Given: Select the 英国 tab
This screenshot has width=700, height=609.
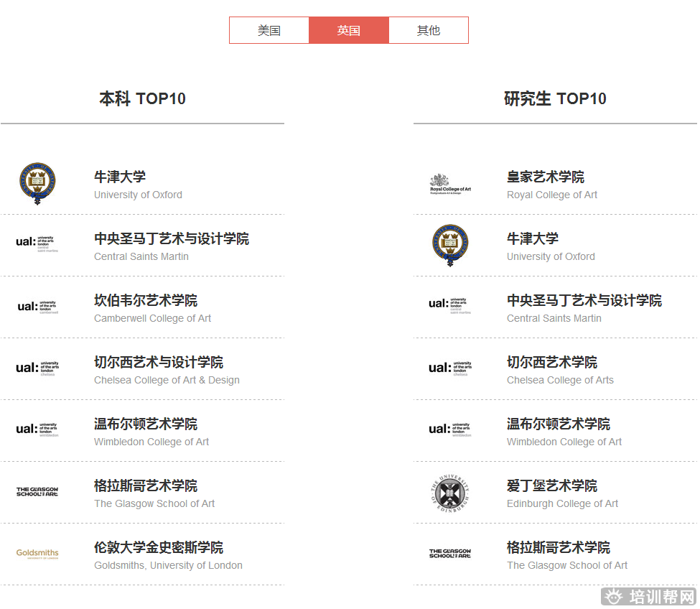Looking at the screenshot, I should (349, 30).
